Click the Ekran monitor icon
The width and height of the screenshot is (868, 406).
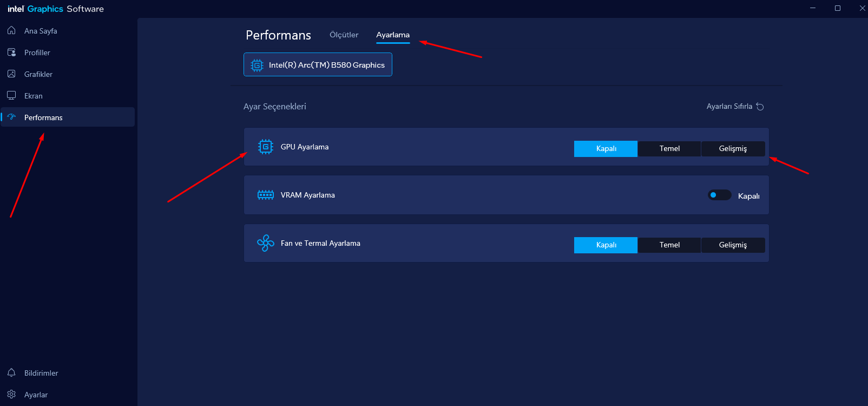click(x=11, y=95)
